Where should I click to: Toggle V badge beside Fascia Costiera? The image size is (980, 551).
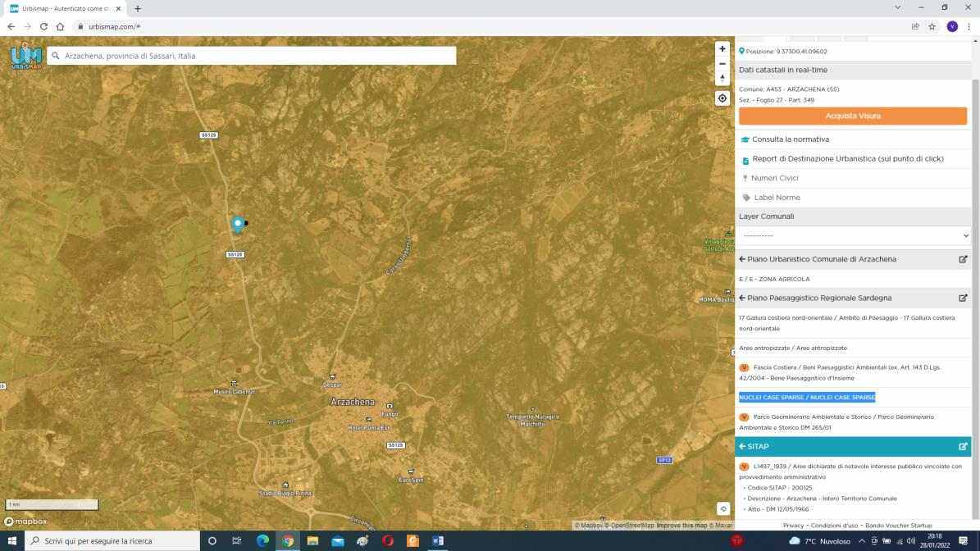pyautogui.click(x=744, y=367)
